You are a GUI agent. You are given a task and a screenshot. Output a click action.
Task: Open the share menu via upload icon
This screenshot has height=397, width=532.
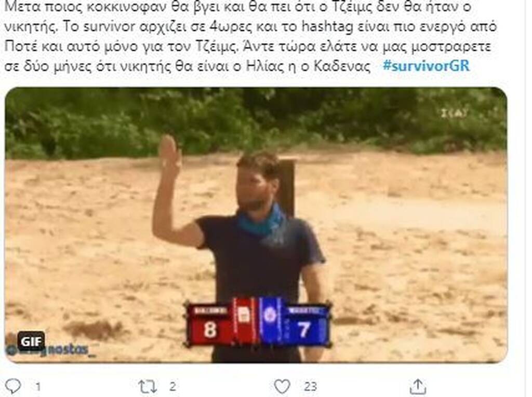click(418, 387)
